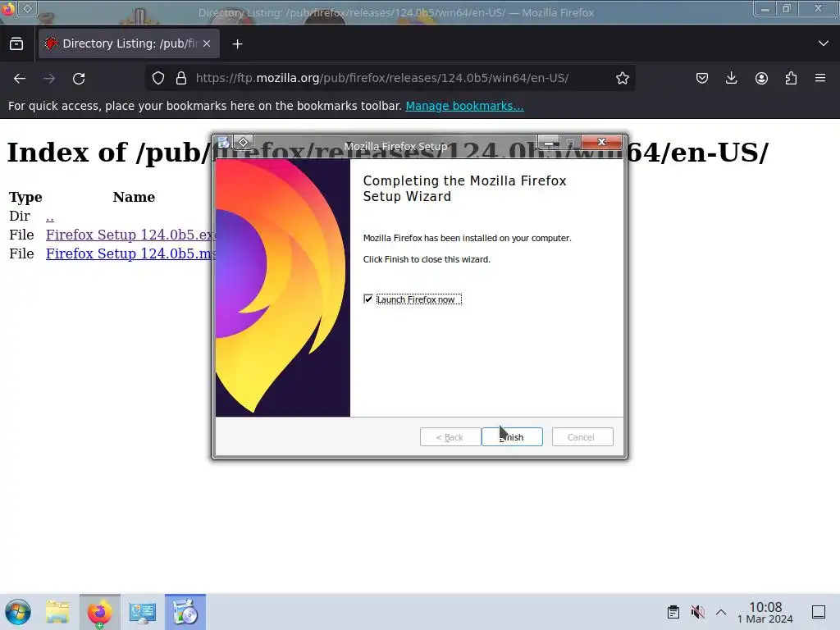Open the clock showing 10:08

click(x=765, y=612)
